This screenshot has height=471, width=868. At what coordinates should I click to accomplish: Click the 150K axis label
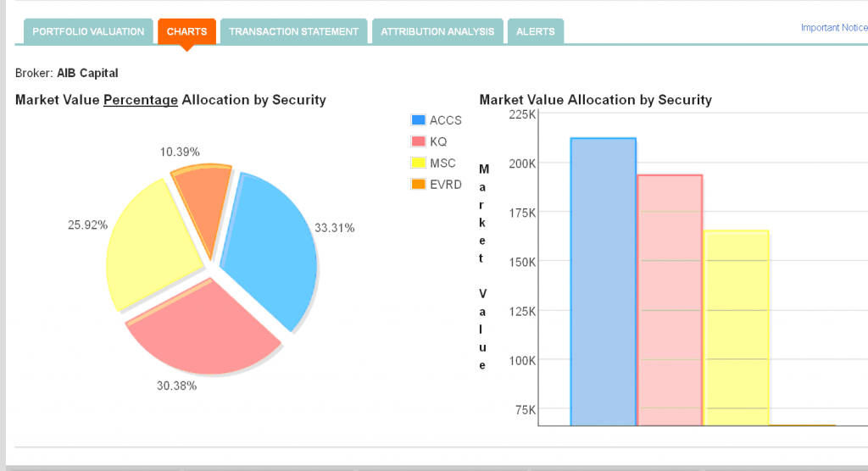pyautogui.click(x=522, y=263)
